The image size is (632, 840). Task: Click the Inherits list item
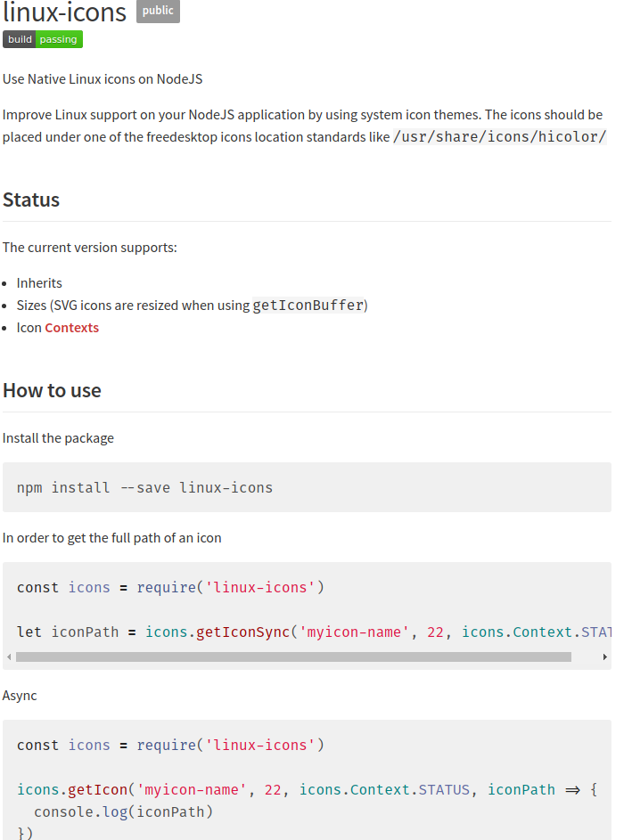coord(39,283)
